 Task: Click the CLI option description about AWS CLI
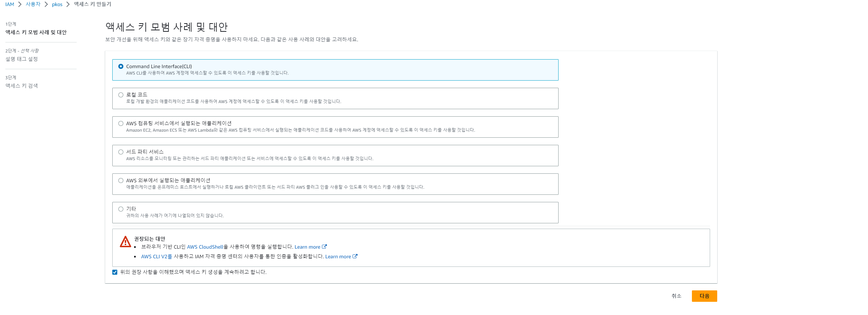tap(207, 73)
